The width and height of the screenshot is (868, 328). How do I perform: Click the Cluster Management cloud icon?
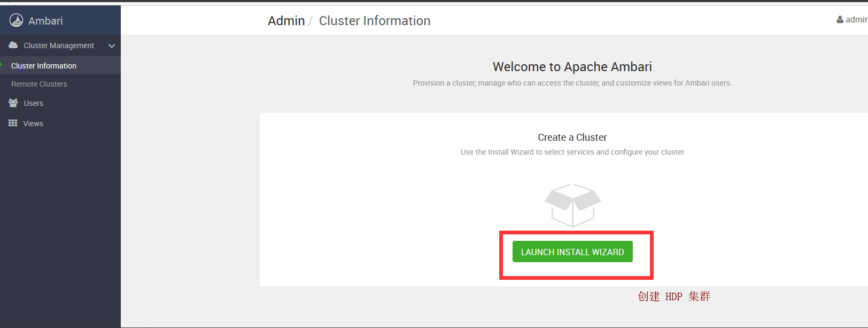[13, 45]
